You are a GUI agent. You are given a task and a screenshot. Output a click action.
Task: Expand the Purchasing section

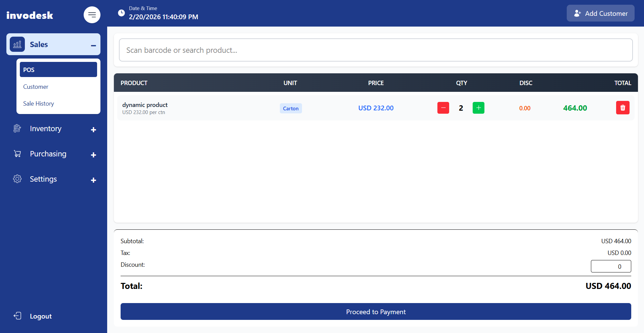[93, 155]
